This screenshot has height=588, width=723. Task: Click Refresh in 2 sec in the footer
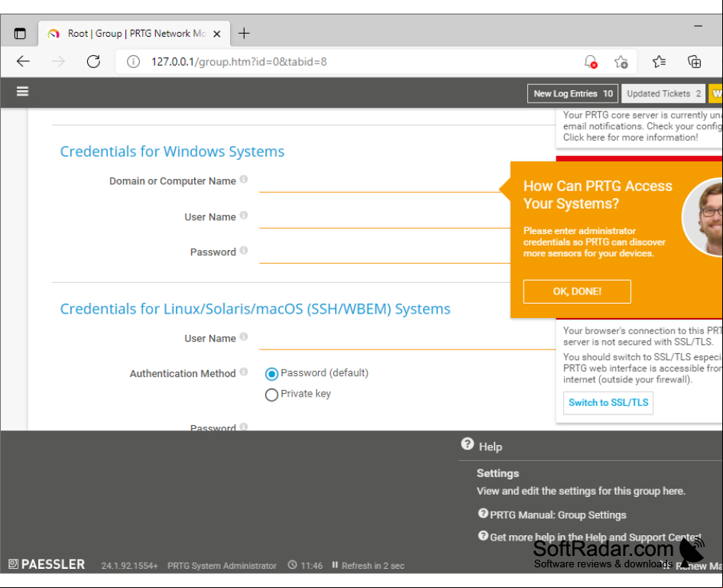[372, 565]
